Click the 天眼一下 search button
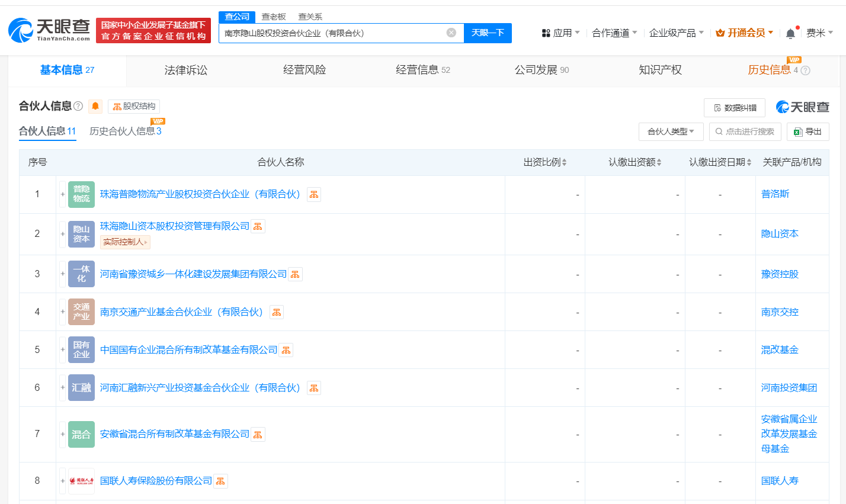The width and height of the screenshot is (846, 504). pos(488,33)
